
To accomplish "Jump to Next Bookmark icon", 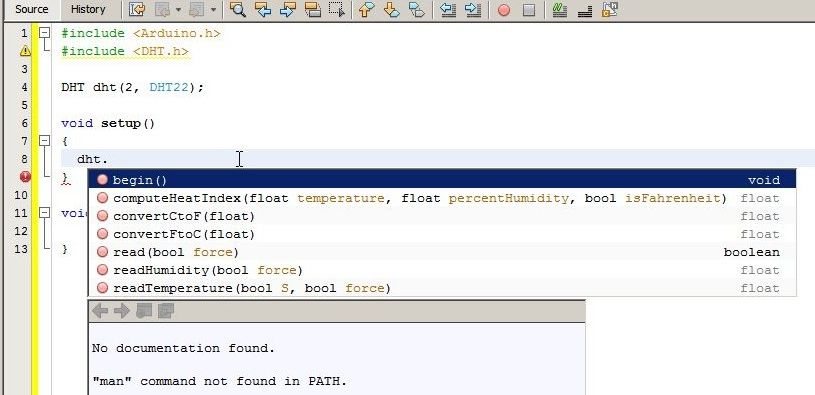I will (391, 9).
